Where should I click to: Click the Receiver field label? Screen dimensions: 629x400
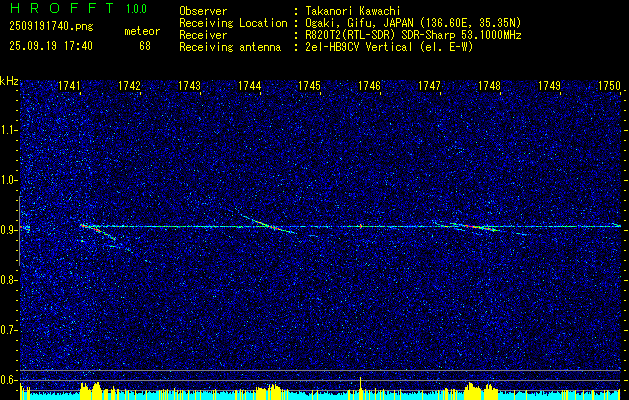(203, 35)
